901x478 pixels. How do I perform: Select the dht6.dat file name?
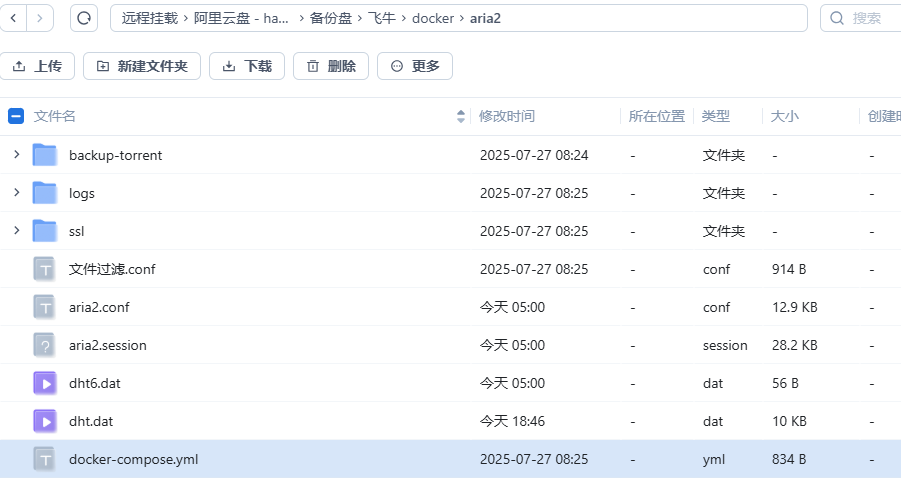point(95,383)
